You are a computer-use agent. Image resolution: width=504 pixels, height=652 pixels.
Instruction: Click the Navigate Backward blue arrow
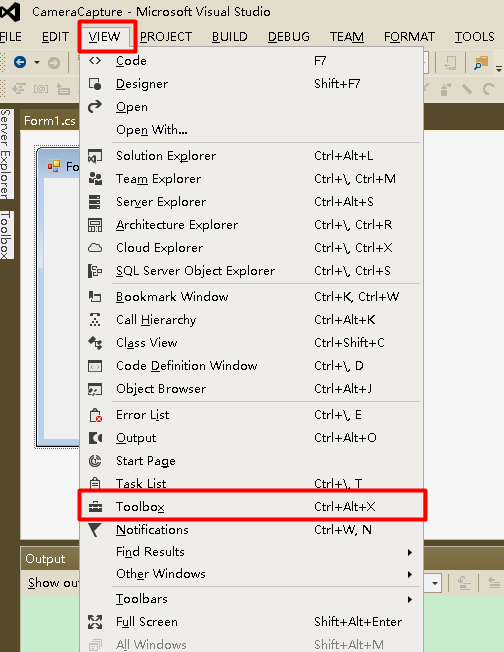(x=20, y=62)
